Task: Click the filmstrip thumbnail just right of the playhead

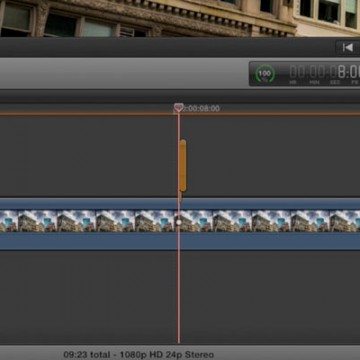Action: point(193,221)
